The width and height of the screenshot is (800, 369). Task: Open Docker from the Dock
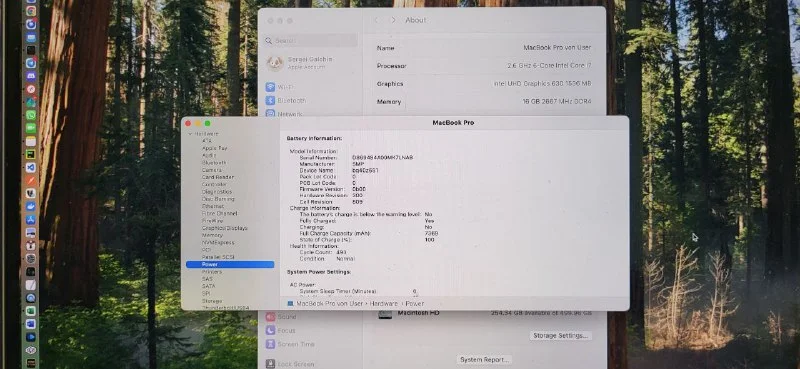[31, 207]
